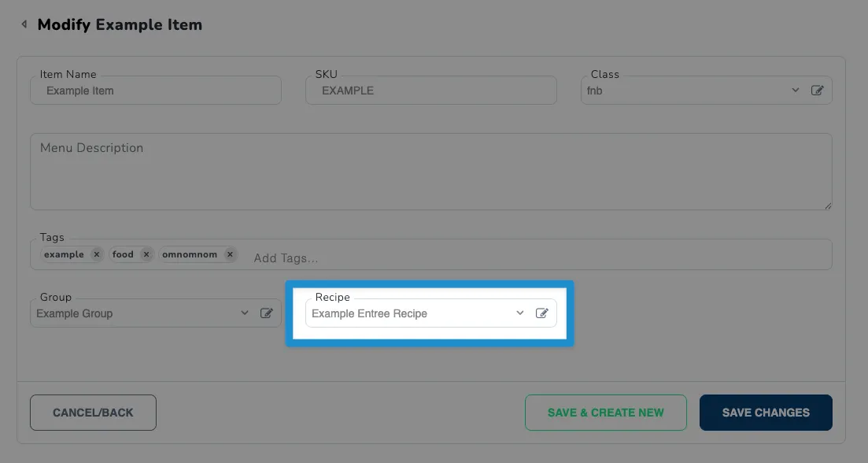Screen dimensions: 868x463
Task: Open the edit icon next to Class field
Action: click(817, 91)
